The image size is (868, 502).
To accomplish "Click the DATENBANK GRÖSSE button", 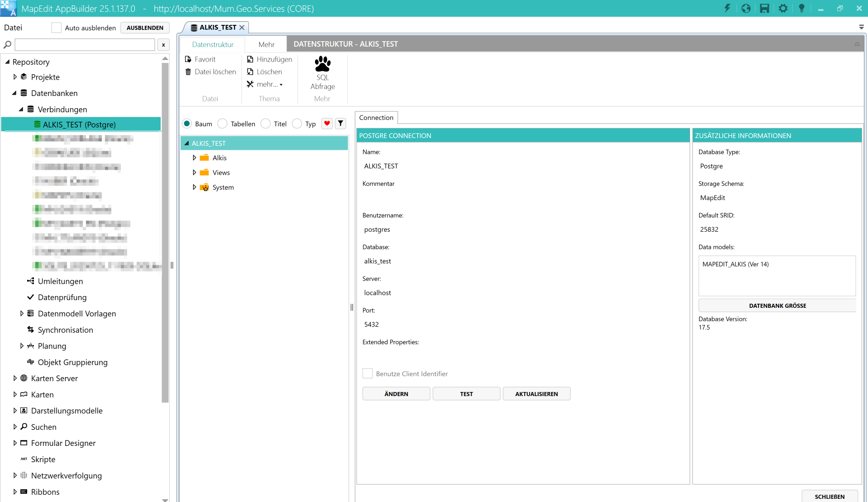I will point(777,306).
